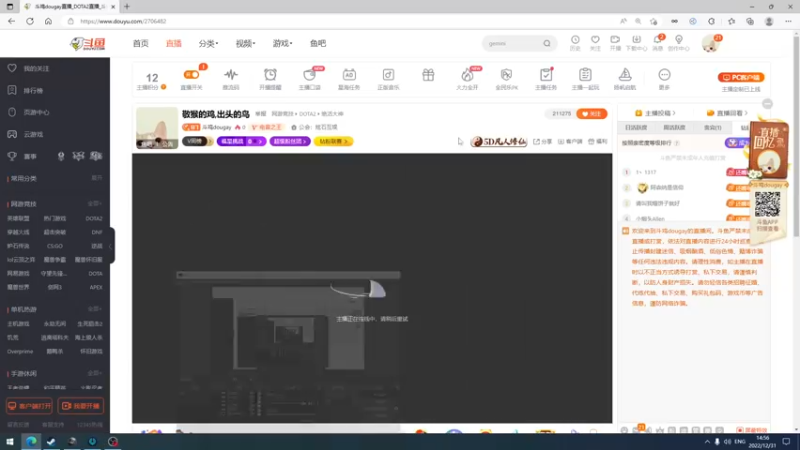
Task: Click the gift box icon in the broadcaster toolbar
Action: click(x=428, y=75)
